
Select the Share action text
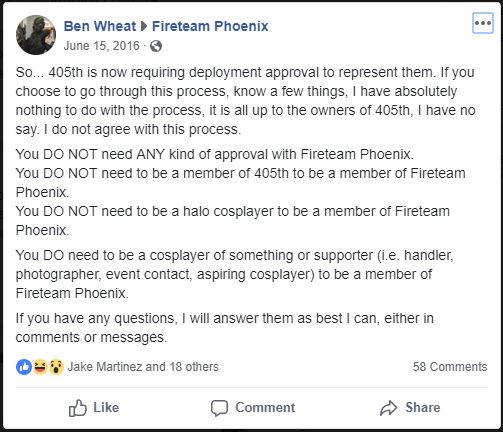point(423,407)
